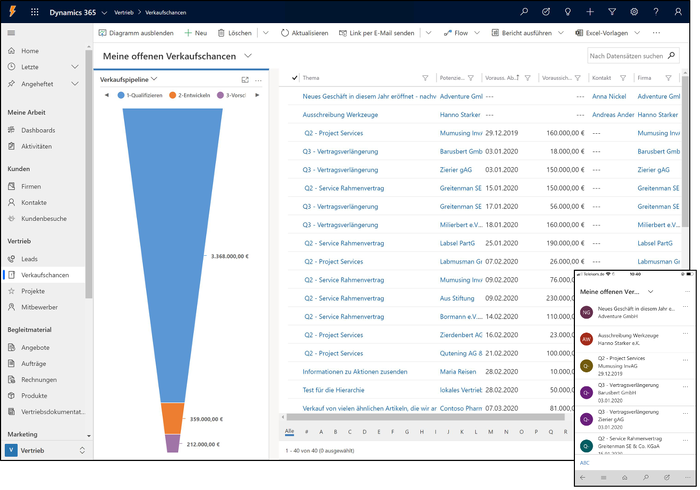Open advanced find funnel icon
Viewport: 700px width, 490px height.
[x=612, y=12]
